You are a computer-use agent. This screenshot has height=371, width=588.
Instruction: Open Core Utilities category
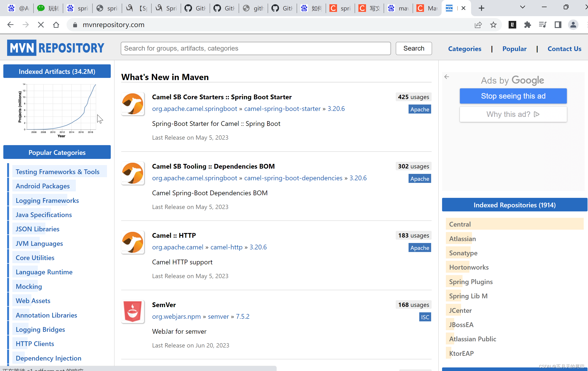35,258
